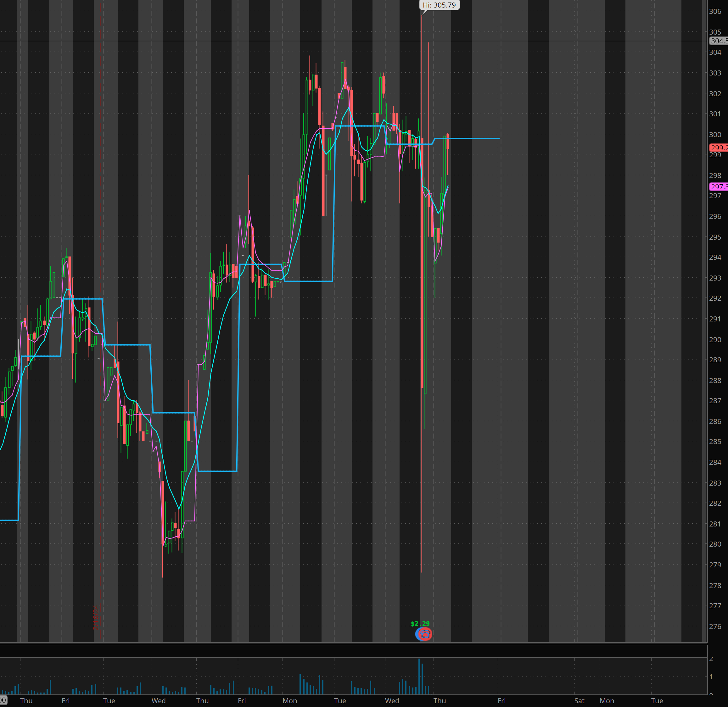The height and width of the screenshot is (707, 728).
Task: Click the 285 label on price axis
Action: [715, 442]
